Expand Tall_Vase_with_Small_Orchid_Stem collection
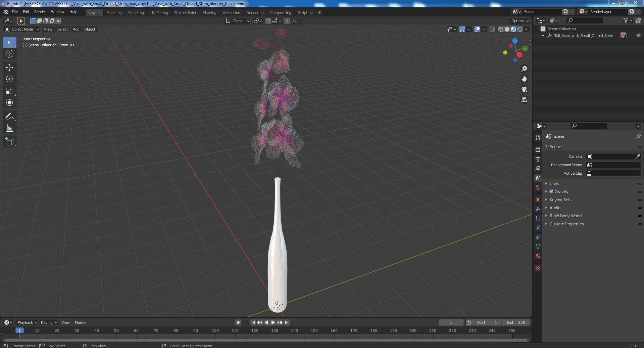644x348 pixels. (x=543, y=35)
